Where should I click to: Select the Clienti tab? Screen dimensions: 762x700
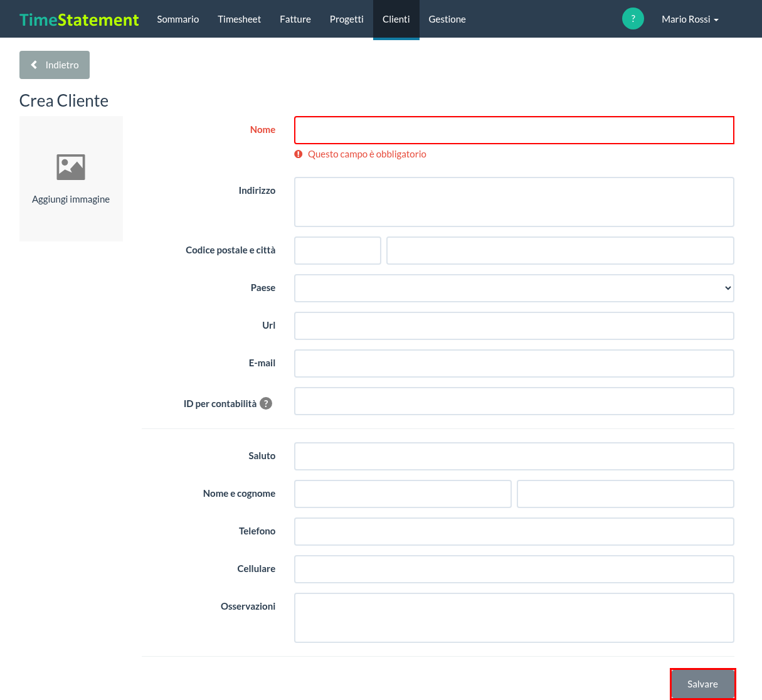click(396, 19)
